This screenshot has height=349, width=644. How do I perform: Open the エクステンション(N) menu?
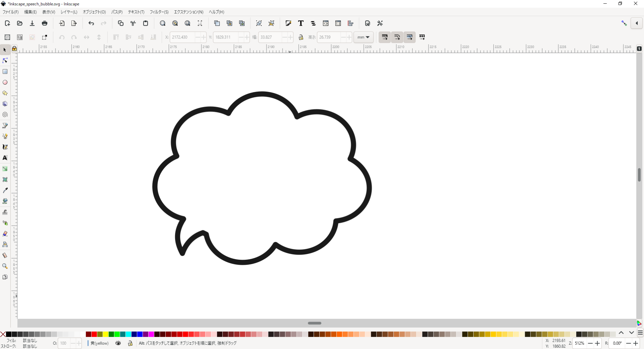pos(188,12)
